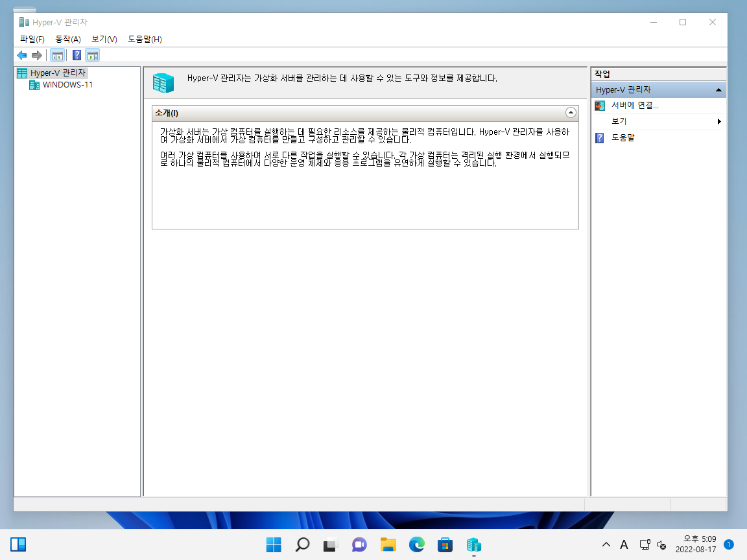Select the WINDOWS-11 server node

click(67, 85)
